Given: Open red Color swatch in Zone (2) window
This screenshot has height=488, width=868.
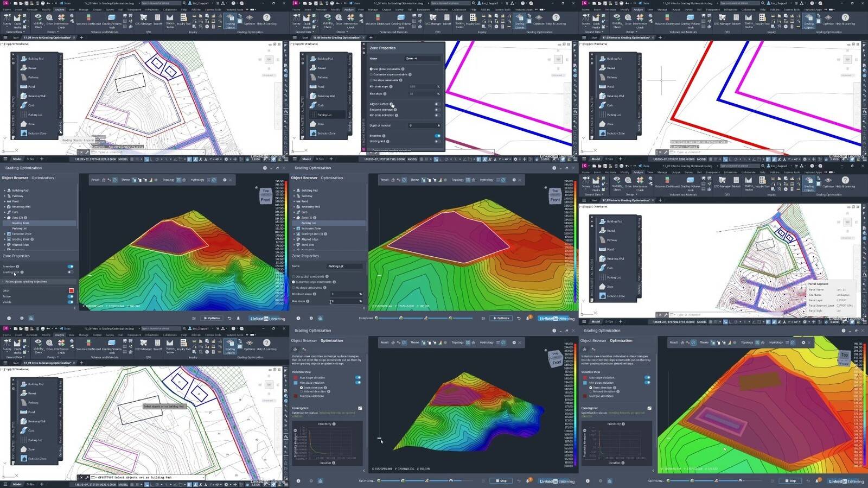Looking at the screenshot, I should pyautogui.click(x=71, y=290).
